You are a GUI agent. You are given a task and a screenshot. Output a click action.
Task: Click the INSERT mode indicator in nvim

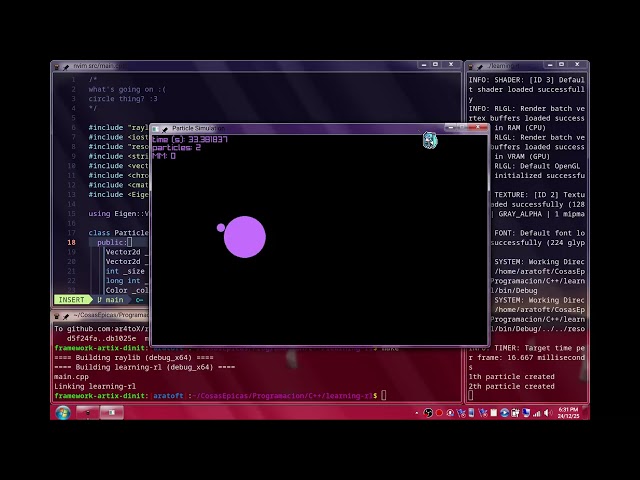point(71,300)
